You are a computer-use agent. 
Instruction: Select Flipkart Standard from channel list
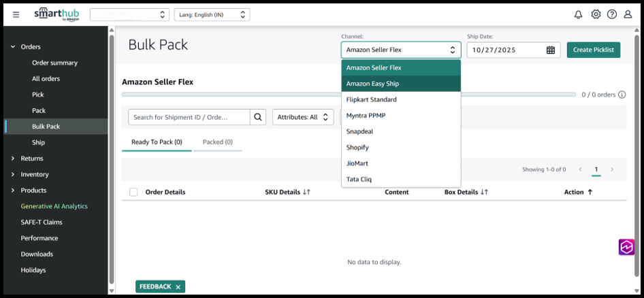[372, 100]
